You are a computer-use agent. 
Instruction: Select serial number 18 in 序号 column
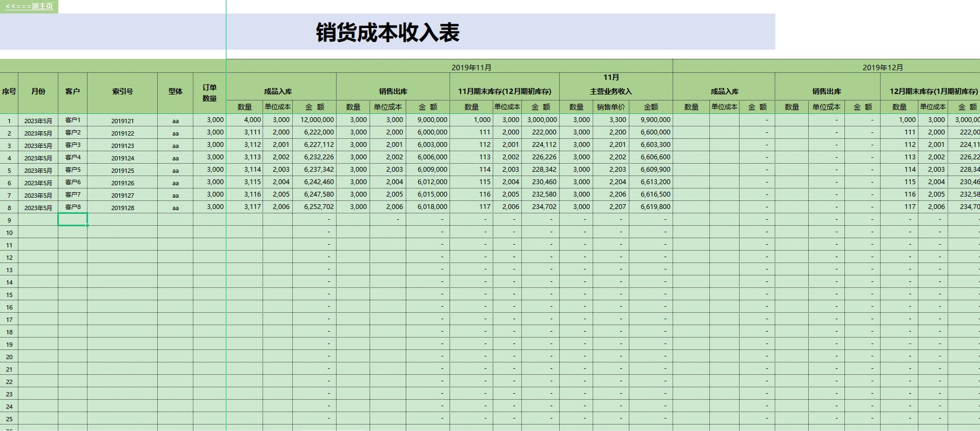9,332
